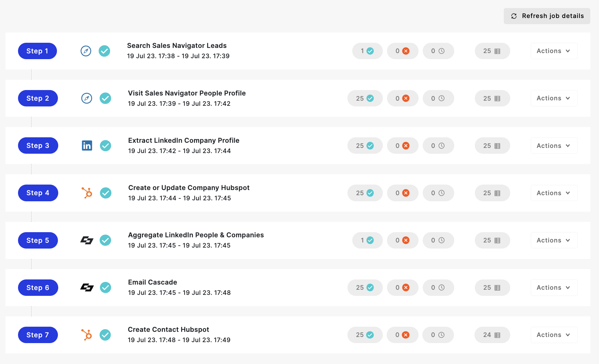Select the Step 4 pill label
Screen dimensions: 599x364
click(x=38, y=193)
